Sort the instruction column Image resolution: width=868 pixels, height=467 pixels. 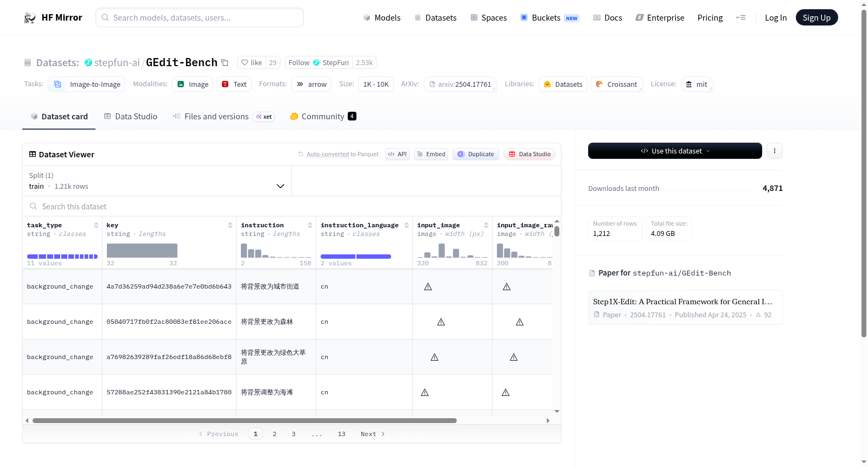tap(310, 225)
